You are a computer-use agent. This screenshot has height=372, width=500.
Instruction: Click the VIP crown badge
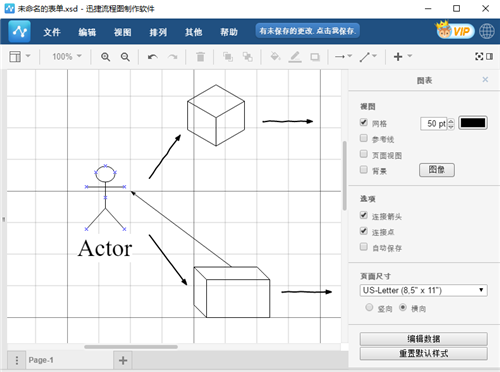455,31
